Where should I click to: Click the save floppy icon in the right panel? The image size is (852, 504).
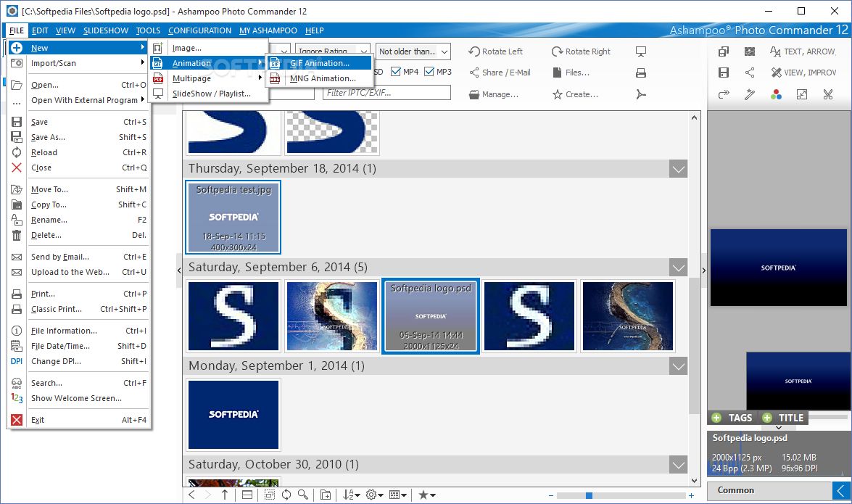pyautogui.click(x=723, y=73)
